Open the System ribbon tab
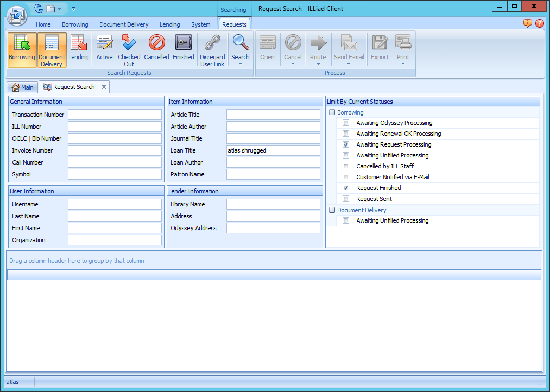This screenshot has width=550, height=392. pos(200,24)
